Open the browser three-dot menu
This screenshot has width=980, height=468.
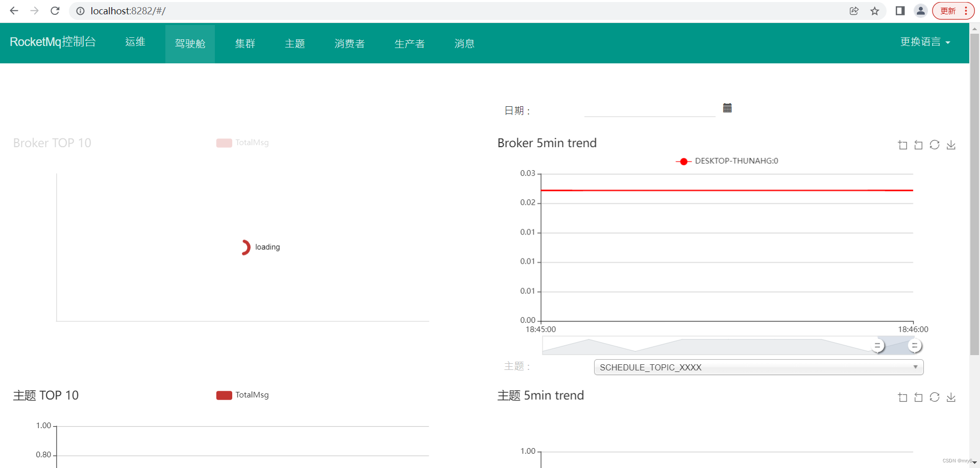(966, 11)
